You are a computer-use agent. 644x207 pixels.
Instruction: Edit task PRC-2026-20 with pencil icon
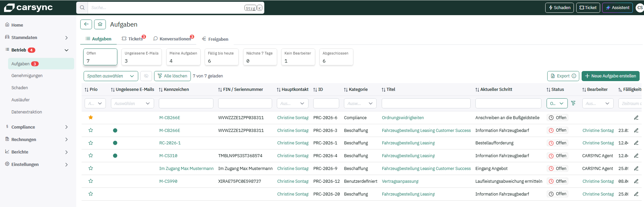[x=636, y=194]
